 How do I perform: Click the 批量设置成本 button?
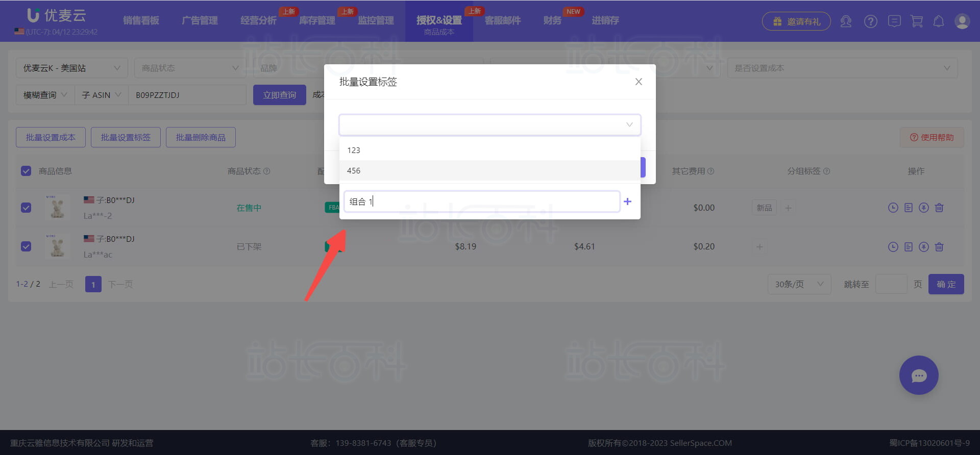click(x=51, y=137)
